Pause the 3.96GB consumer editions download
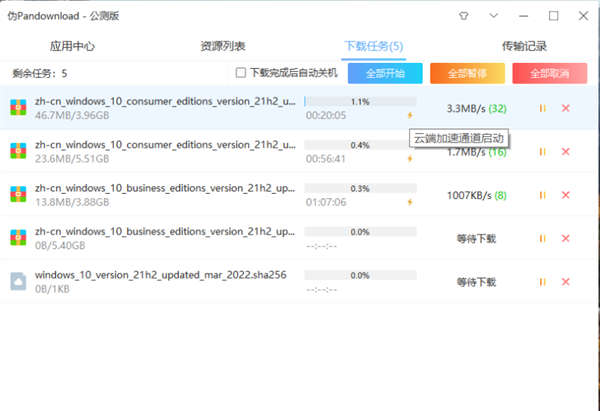The image size is (600, 411). (x=542, y=109)
